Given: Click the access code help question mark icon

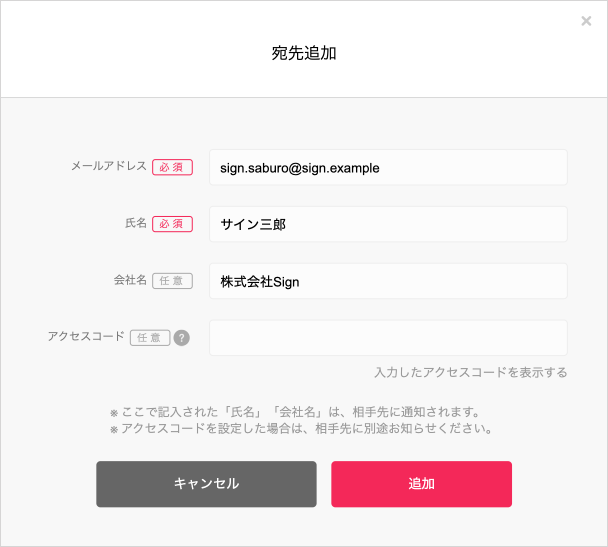Looking at the screenshot, I should (x=181, y=338).
